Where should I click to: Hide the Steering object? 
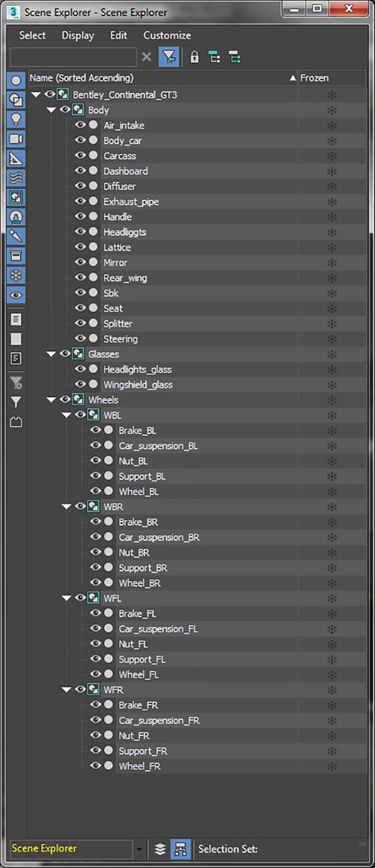point(80,339)
